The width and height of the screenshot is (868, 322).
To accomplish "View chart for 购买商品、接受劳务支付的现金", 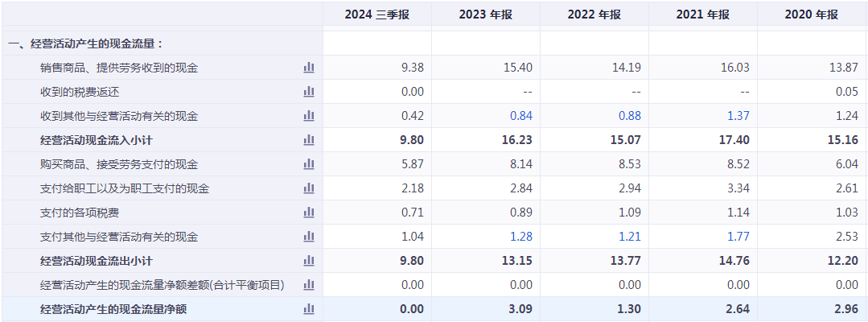I will [308, 164].
